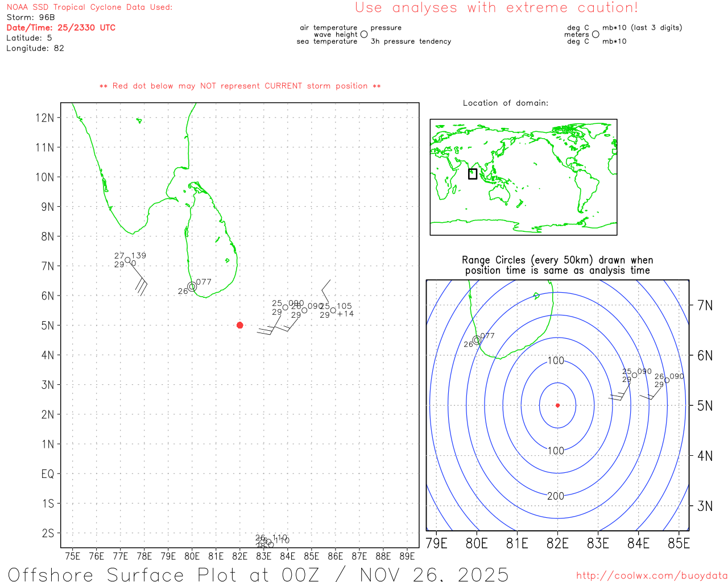The width and height of the screenshot is (728, 582).
Task: Select the double-circle station marked 077 on main map
Action: [192, 286]
